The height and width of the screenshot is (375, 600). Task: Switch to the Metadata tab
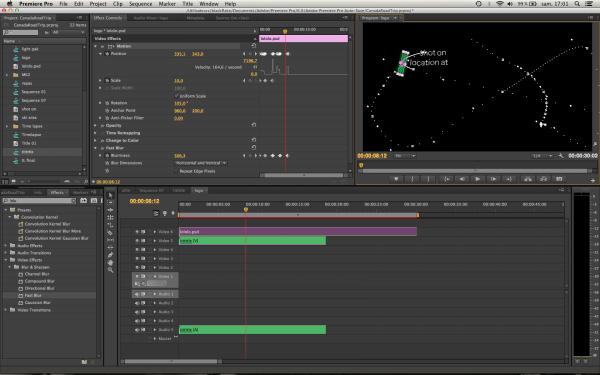point(196,18)
